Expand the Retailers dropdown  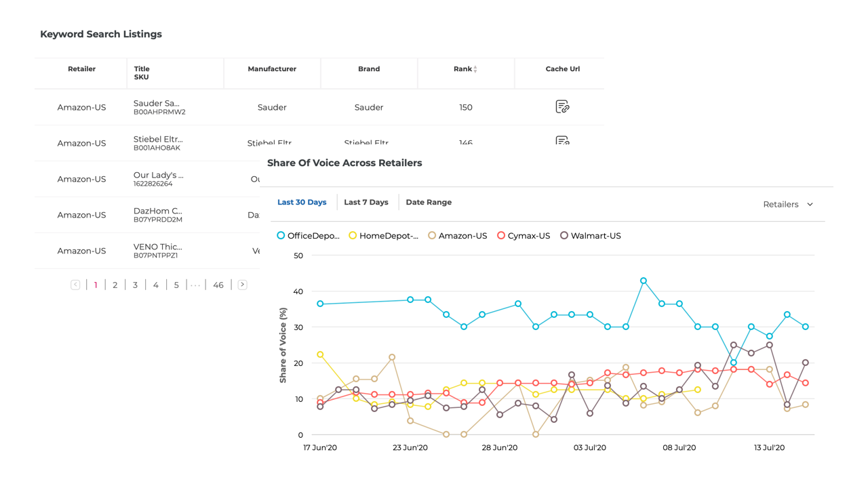[x=788, y=204]
